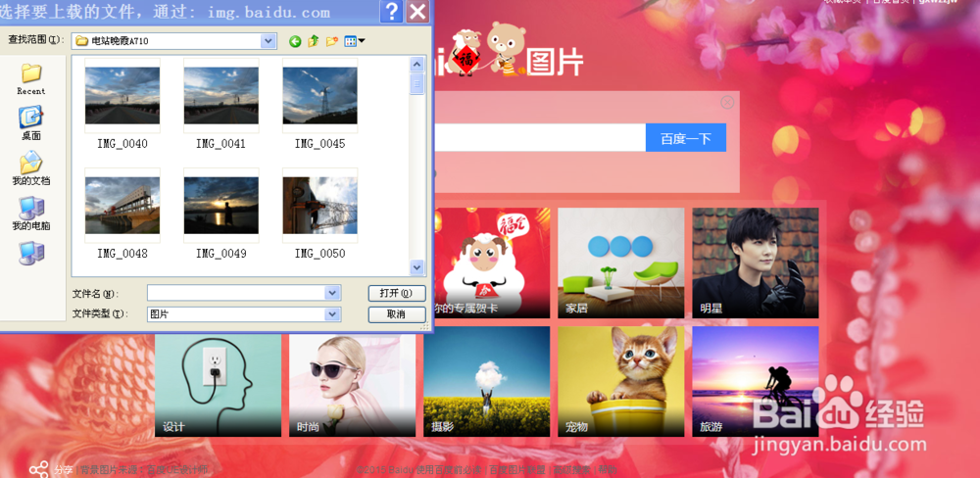
Task: Open the View menu icon in dialog
Action: click(355, 41)
